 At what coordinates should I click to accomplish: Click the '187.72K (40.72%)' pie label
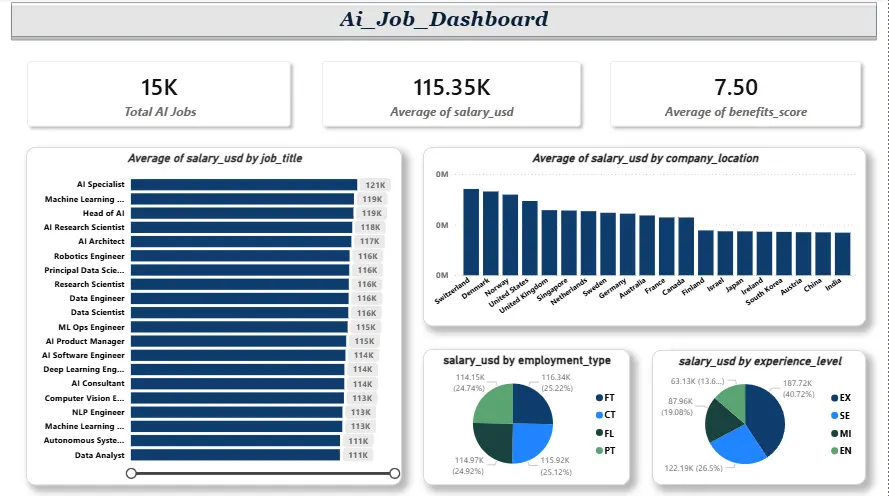(798, 388)
